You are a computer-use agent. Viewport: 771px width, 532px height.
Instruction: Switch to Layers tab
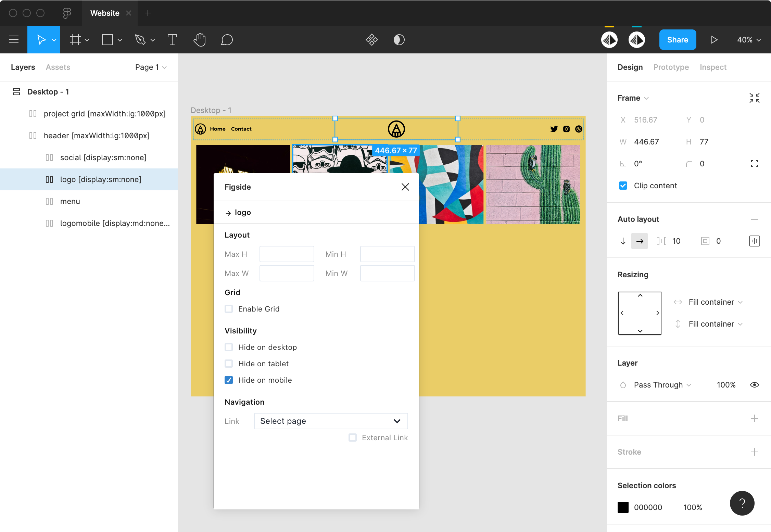(x=23, y=67)
